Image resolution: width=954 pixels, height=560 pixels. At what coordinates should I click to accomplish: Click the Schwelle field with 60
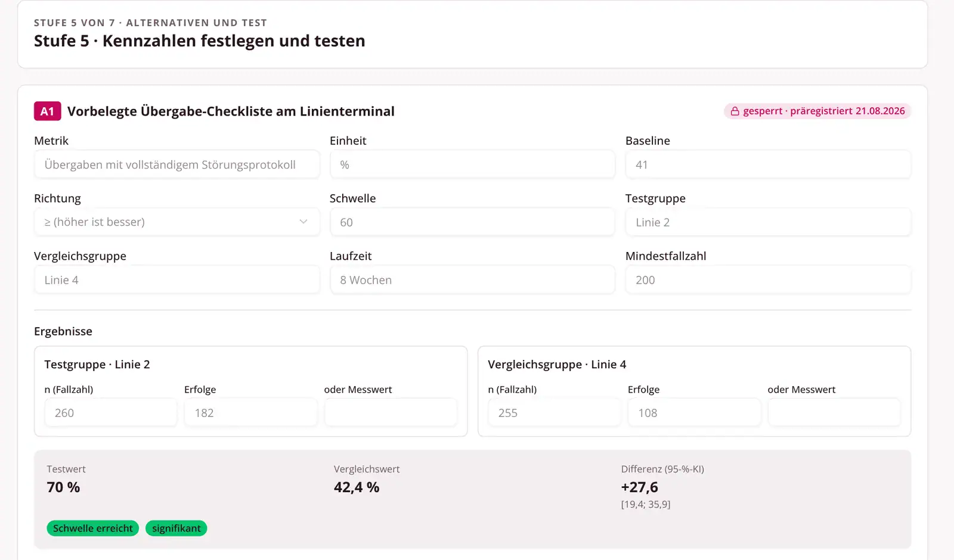[472, 222]
